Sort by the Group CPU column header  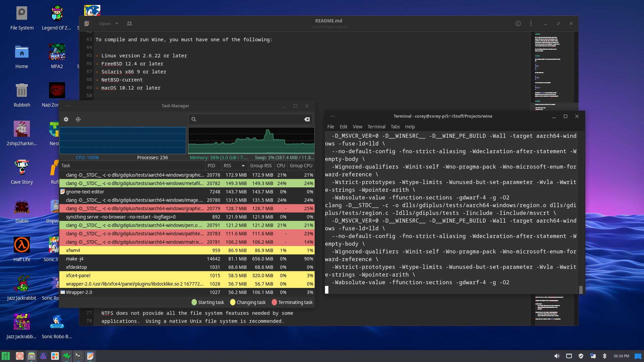[x=301, y=166]
